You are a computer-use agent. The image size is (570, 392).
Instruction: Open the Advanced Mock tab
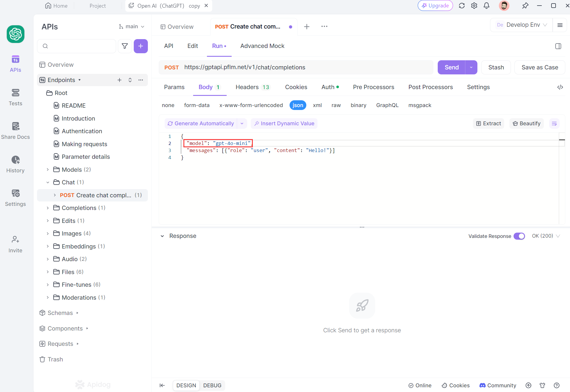point(262,46)
